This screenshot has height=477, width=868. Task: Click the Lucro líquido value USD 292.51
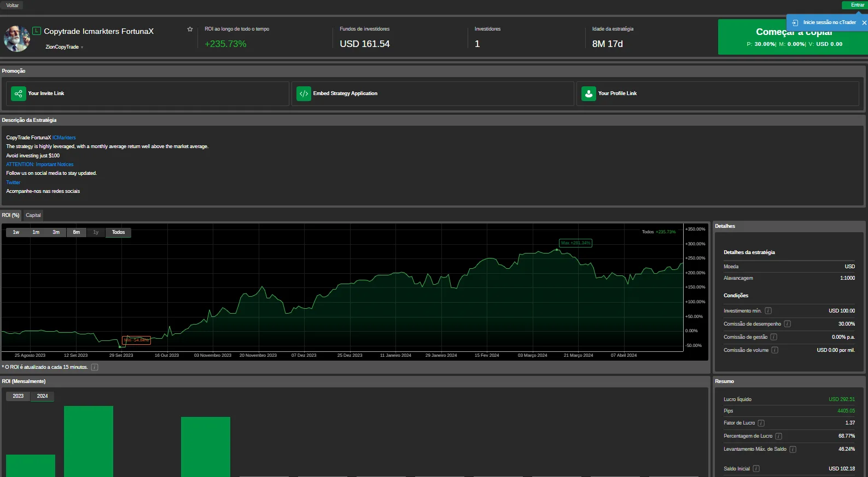coord(842,399)
